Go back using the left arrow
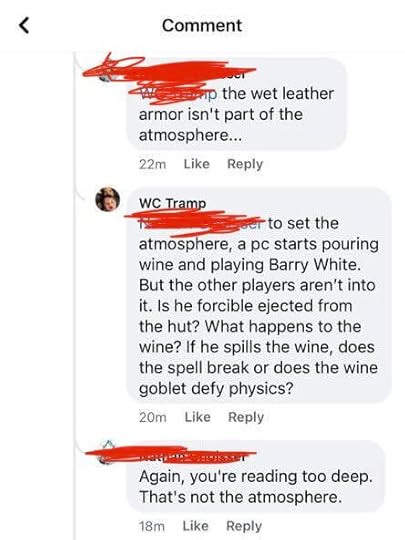The image size is (405, 540). click(23, 25)
